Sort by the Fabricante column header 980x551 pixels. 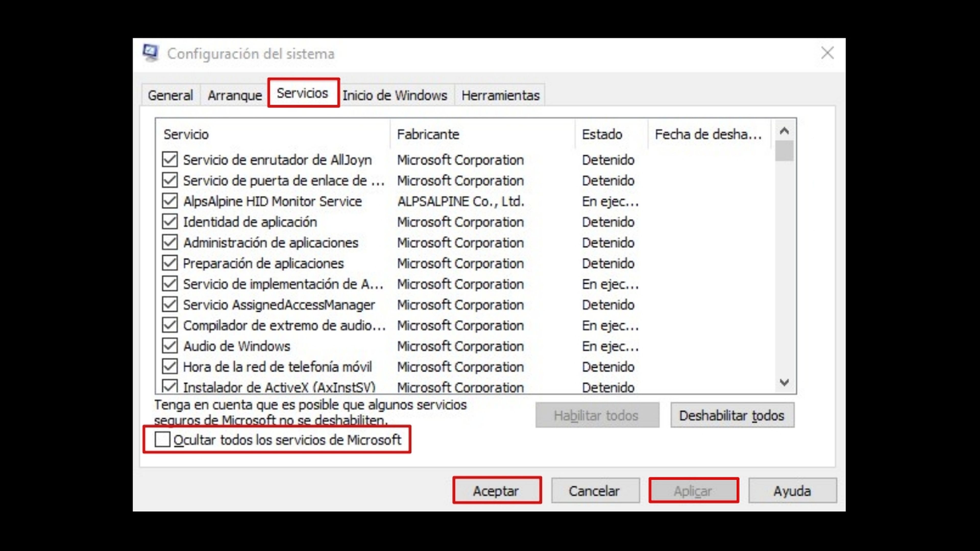(x=482, y=134)
